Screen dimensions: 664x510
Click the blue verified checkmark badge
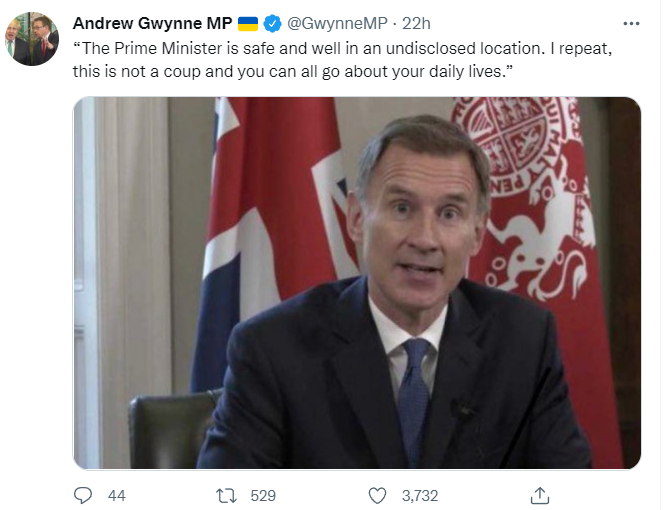[x=272, y=23]
